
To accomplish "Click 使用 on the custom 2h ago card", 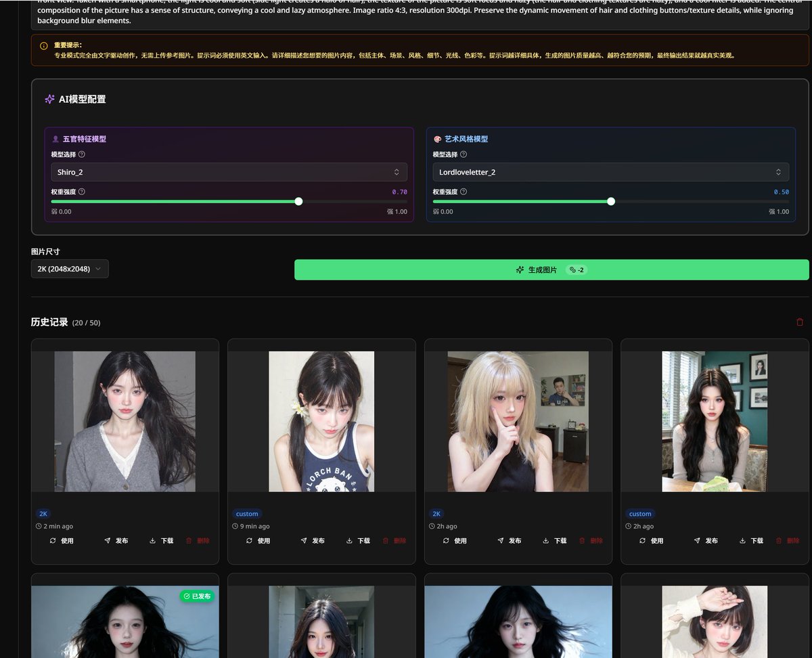I will pos(651,541).
